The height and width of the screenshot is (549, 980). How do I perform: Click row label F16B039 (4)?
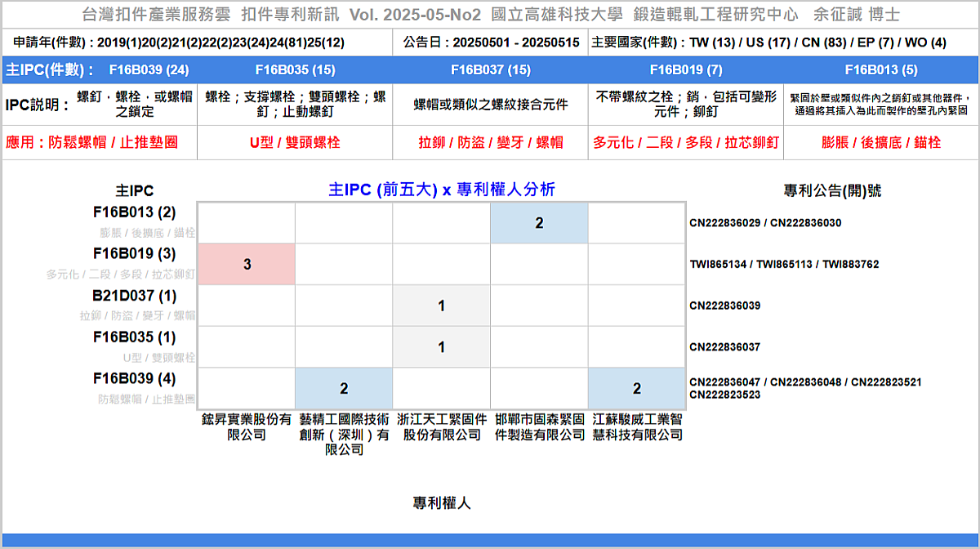click(134, 379)
